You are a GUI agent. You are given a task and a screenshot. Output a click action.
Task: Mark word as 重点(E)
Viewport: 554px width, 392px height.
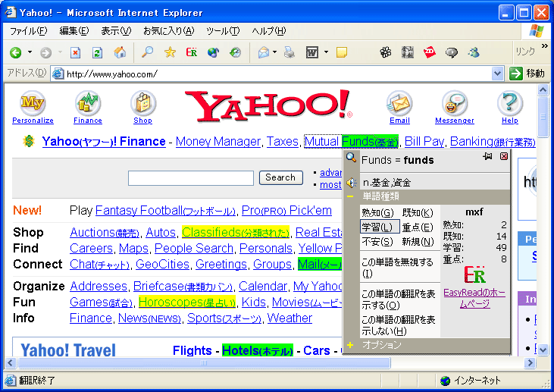(418, 227)
